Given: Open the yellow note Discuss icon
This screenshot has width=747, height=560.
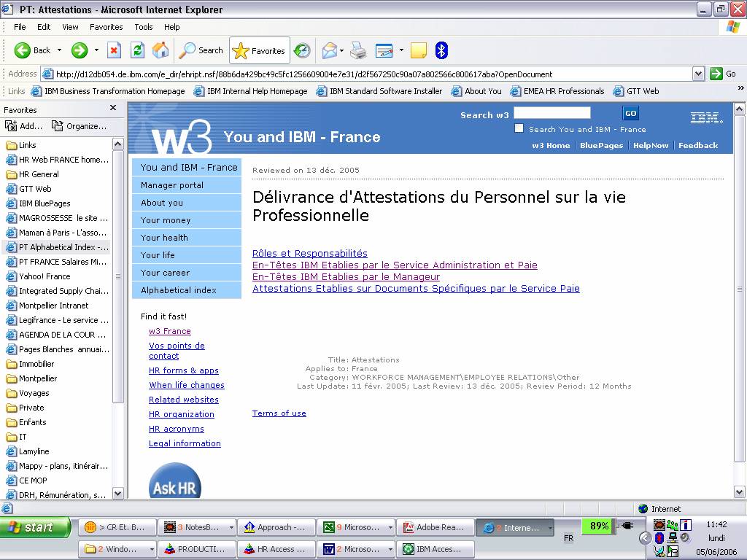Looking at the screenshot, I should (418, 50).
